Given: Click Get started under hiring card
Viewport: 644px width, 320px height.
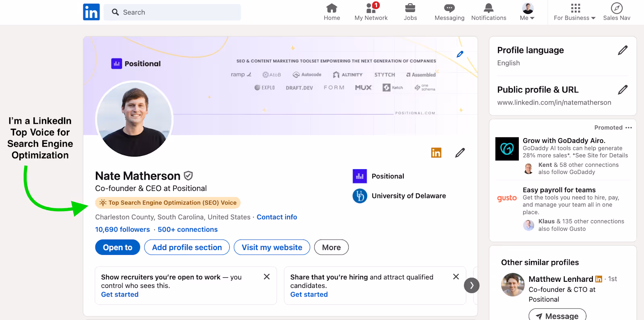Looking at the screenshot, I should coord(309,294).
